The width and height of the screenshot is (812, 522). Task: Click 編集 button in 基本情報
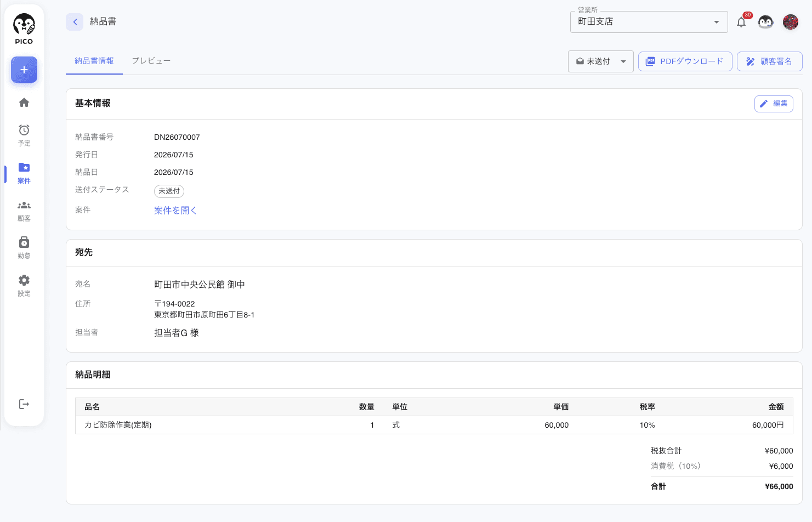tap(774, 104)
